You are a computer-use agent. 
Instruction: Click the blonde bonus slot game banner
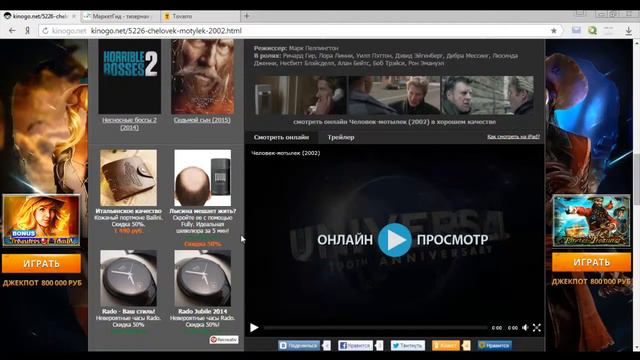pyautogui.click(x=41, y=220)
